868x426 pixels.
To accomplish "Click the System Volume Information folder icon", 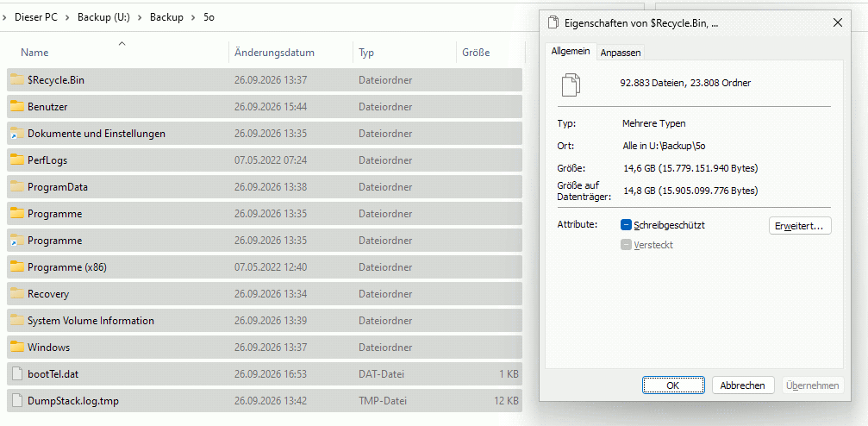I will coord(17,320).
